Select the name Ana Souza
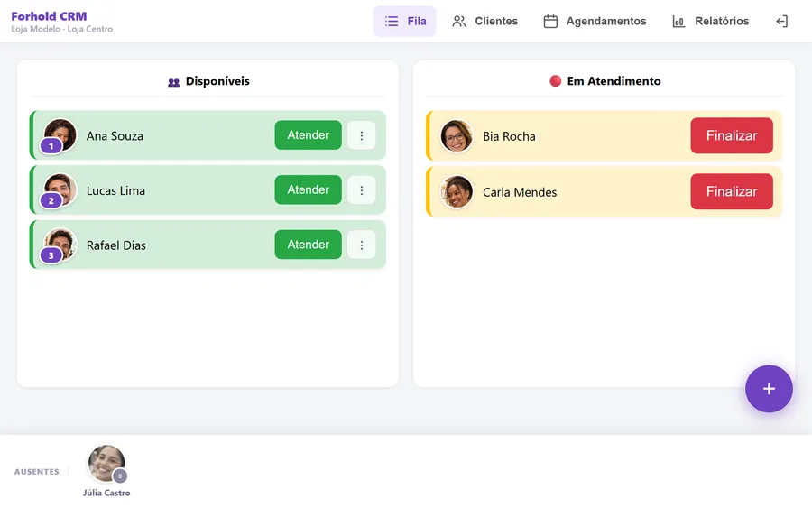This screenshot has width=812, height=508. coord(115,135)
